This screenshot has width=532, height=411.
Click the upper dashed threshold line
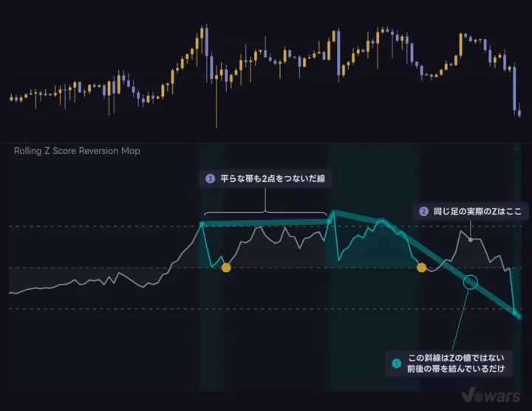click(x=265, y=226)
